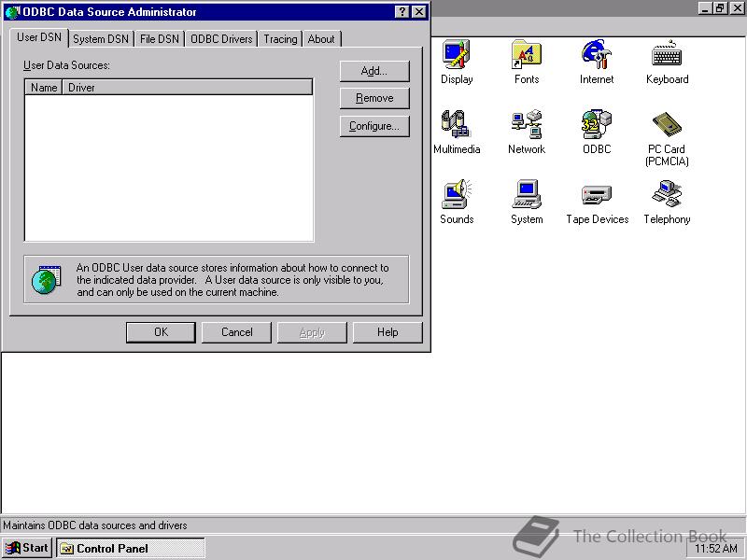The width and height of the screenshot is (747, 560).
Task: Open the Sounds control panel icon
Action: [x=457, y=202]
